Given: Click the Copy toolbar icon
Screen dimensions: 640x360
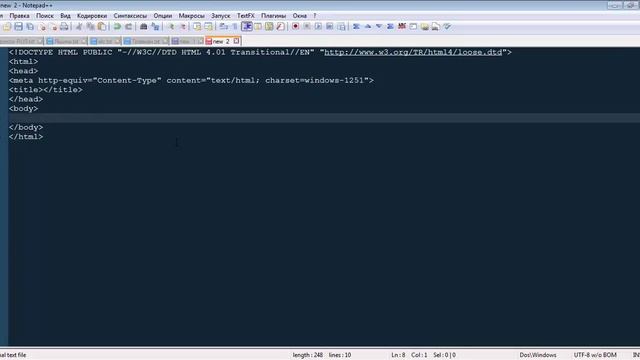Looking at the screenshot, I should 91,27.
